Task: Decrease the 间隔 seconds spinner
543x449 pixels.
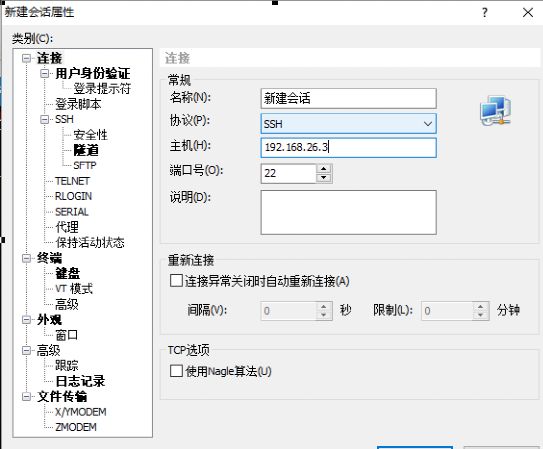Action: pyautogui.click(x=323, y=315)
